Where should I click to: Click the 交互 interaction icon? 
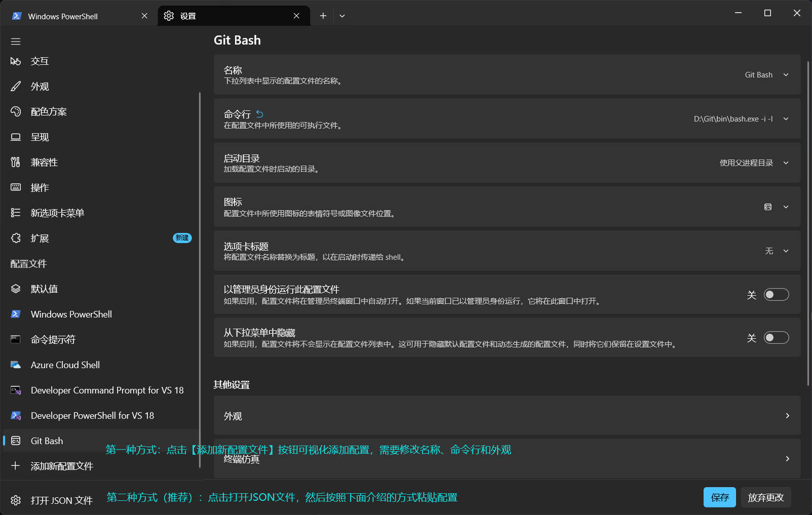(x=16, y=61)
